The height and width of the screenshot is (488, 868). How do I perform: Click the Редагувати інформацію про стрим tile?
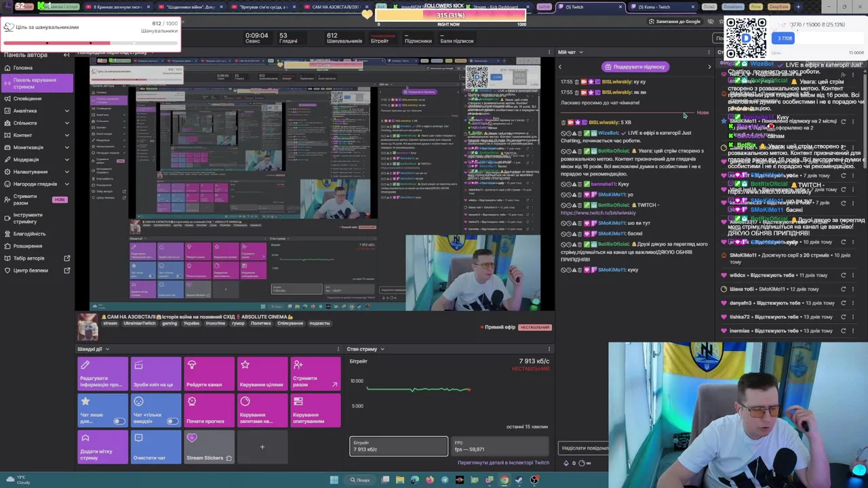pyautogui.click(x=102, y=374)
